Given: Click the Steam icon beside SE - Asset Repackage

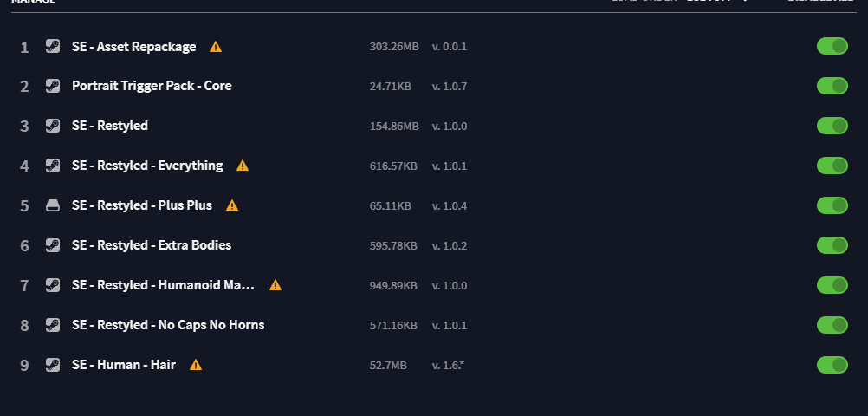Looking at the screenshot, I should (x=53, y=46).
